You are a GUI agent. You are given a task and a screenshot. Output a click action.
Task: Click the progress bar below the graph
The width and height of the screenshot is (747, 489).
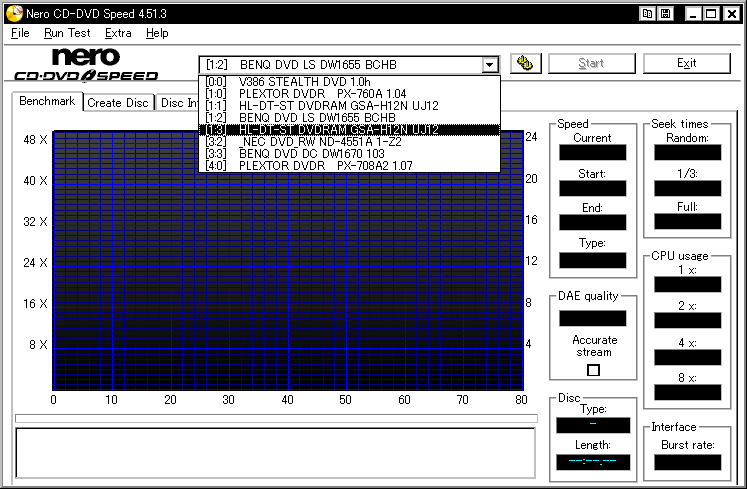(x=276, y=418)
